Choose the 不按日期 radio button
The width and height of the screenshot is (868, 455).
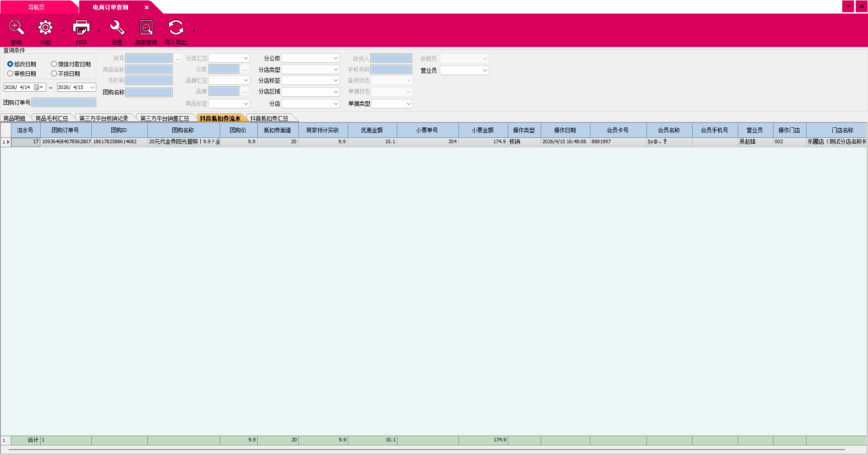[x=54, y=74]
